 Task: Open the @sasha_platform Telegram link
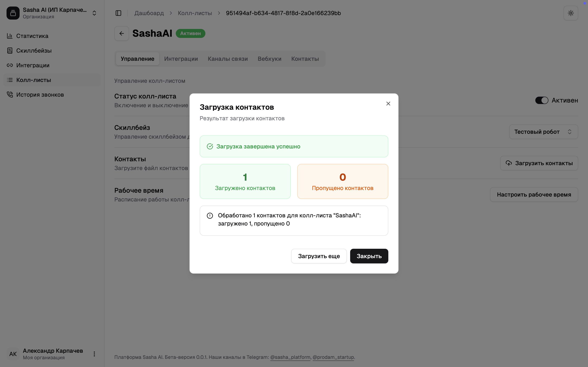pos(290,357)
